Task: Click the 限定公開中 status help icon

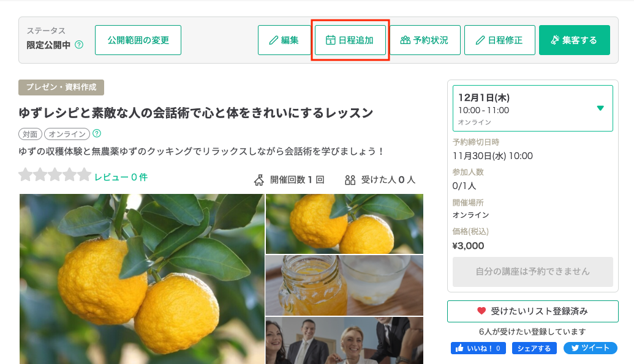Action: click(x=79, y=45)
